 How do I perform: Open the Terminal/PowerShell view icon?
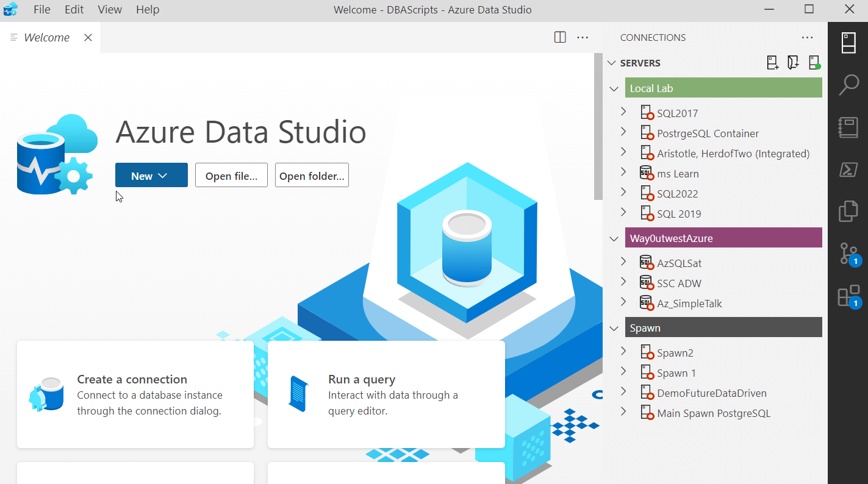pos(848,169)
